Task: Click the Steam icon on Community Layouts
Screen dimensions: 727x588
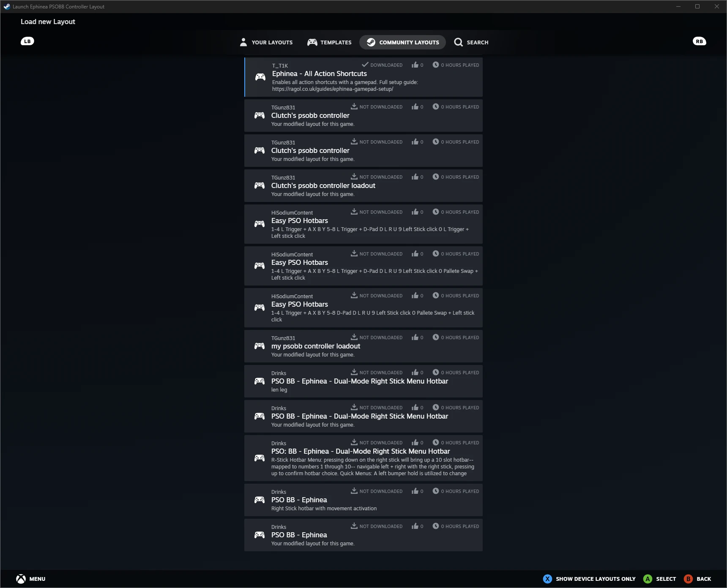Action: click(x=372, y=42)
